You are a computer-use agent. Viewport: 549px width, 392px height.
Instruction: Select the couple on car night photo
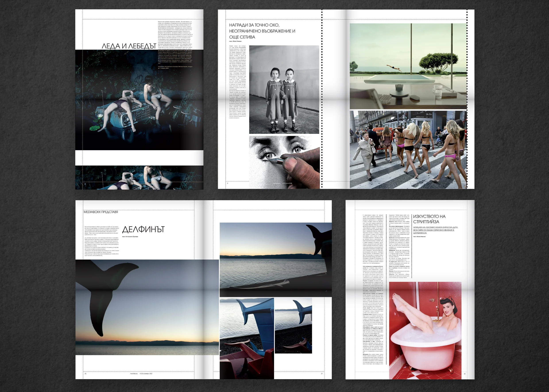pyautogui.click(x=139, y=100)
